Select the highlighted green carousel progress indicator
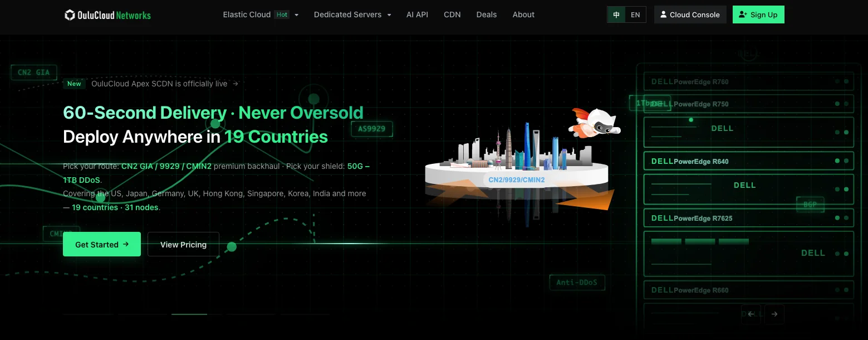 [x=189, y=314]
